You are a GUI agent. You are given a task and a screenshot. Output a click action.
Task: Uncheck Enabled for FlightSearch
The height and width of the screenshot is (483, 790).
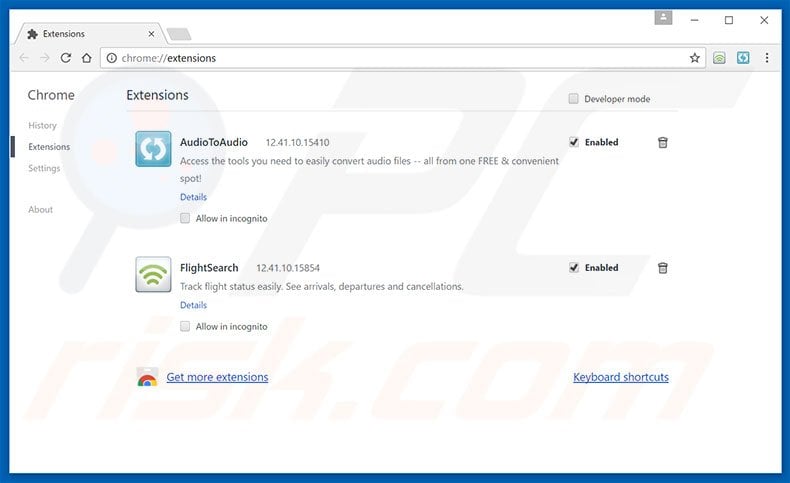tap(573, 267)
